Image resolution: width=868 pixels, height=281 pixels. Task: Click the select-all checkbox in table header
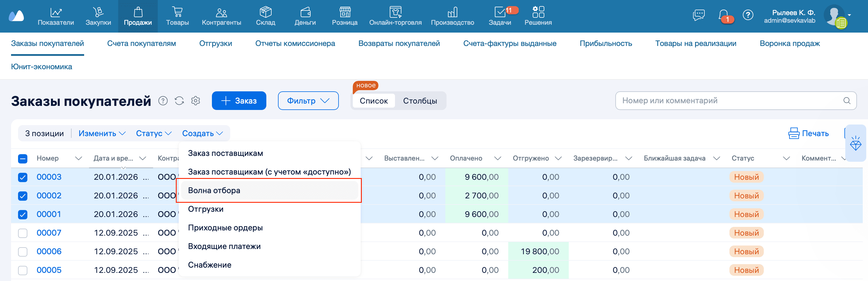click(23, 158)
